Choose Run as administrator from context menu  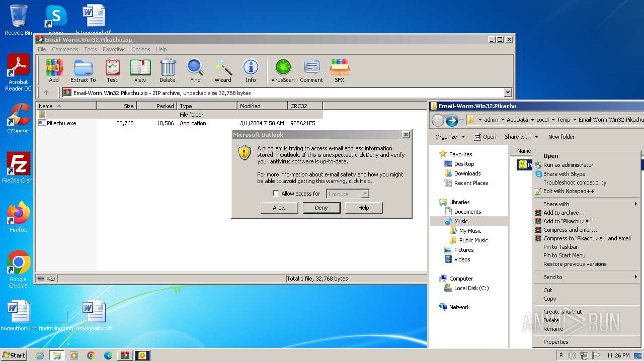pyautogui.click(x=587, y=165)
